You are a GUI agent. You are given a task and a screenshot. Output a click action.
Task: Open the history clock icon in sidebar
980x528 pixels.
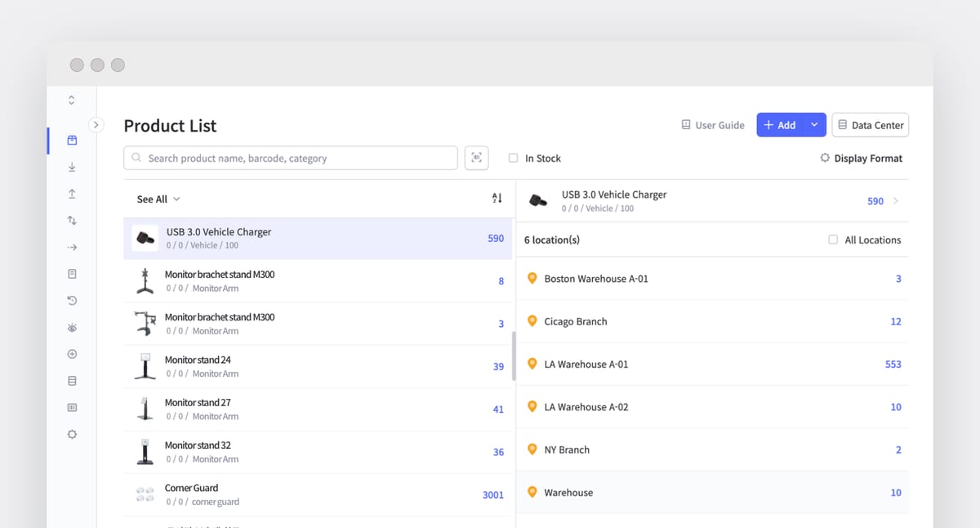(72, 300)
